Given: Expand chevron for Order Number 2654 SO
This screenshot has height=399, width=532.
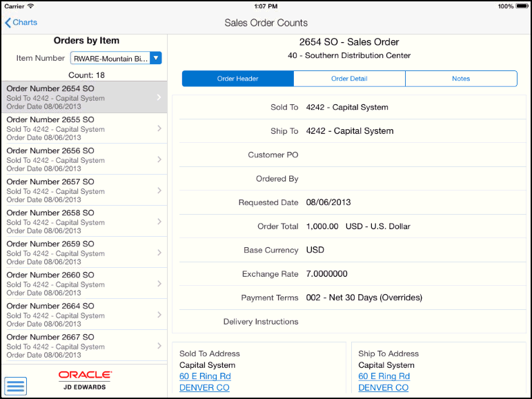Looking at the screenshot, I should (x=159, y=97).
